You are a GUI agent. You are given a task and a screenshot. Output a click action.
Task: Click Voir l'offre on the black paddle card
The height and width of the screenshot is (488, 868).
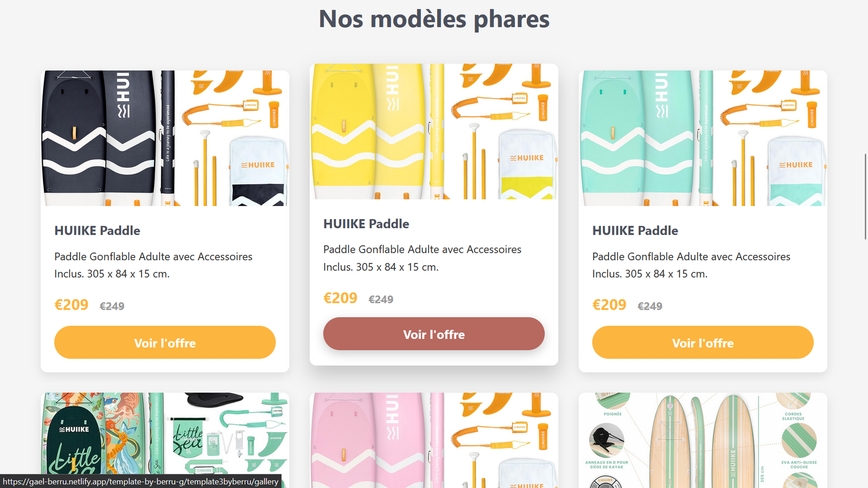(x=165, y=342)
